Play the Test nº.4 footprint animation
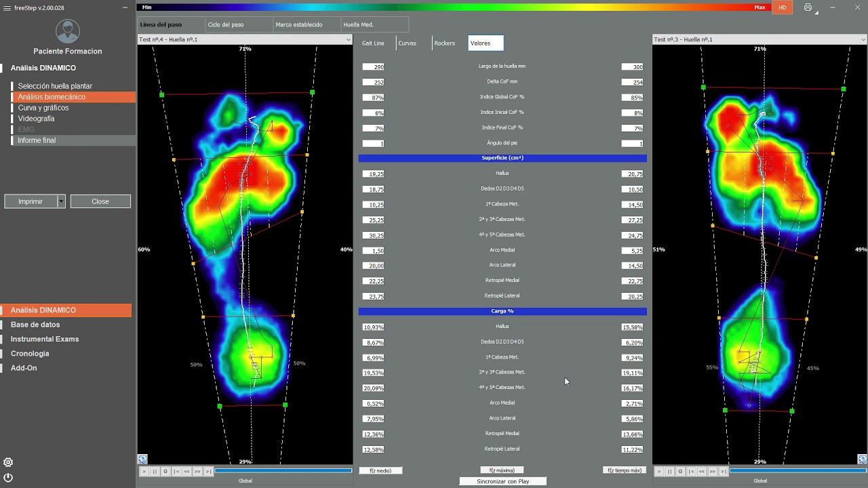Screen dimensions: 868x488 point(144,471)
